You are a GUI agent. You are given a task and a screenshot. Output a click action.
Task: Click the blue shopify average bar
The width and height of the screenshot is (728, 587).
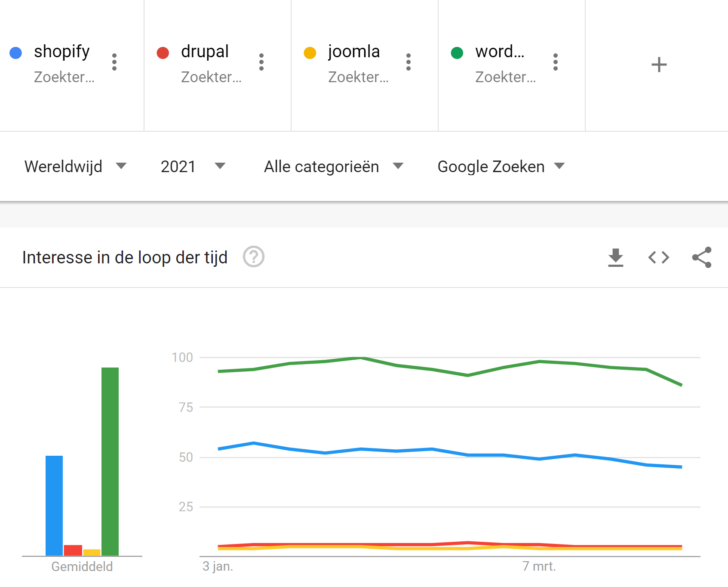(54, 505)
